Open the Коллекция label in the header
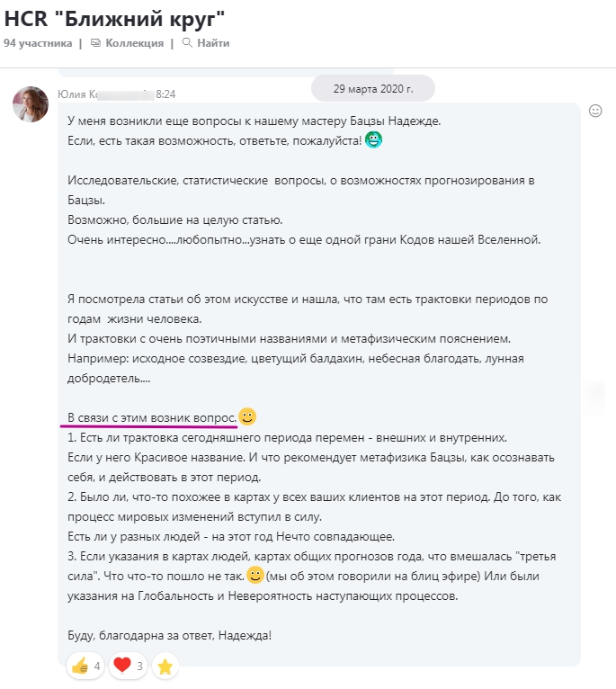 coord(135,43)
